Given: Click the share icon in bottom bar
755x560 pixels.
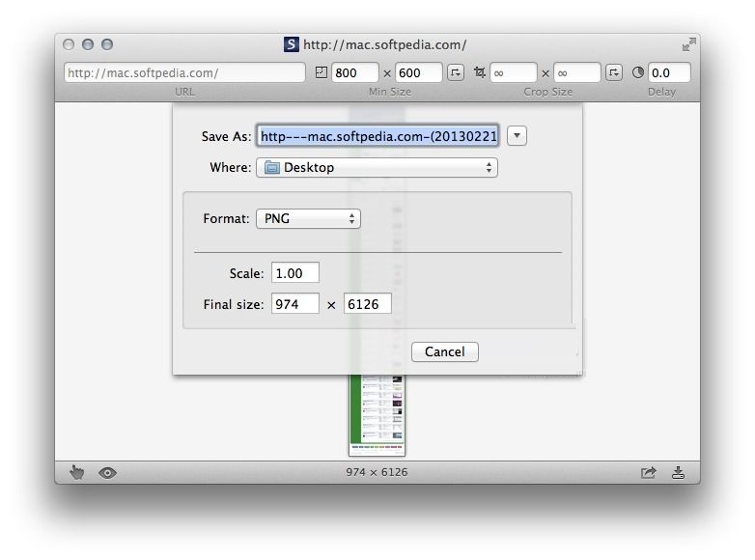Looking at the screenshot, I should pos(648,472).
